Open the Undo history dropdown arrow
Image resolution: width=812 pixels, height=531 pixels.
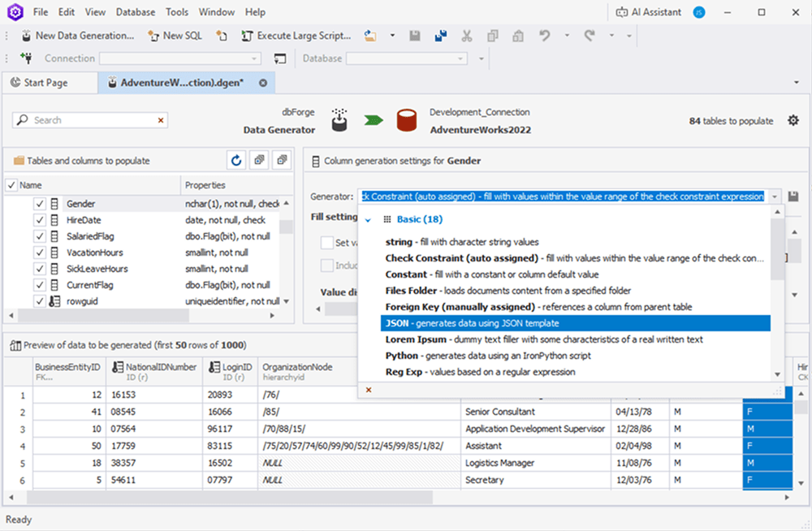[567, 36]
